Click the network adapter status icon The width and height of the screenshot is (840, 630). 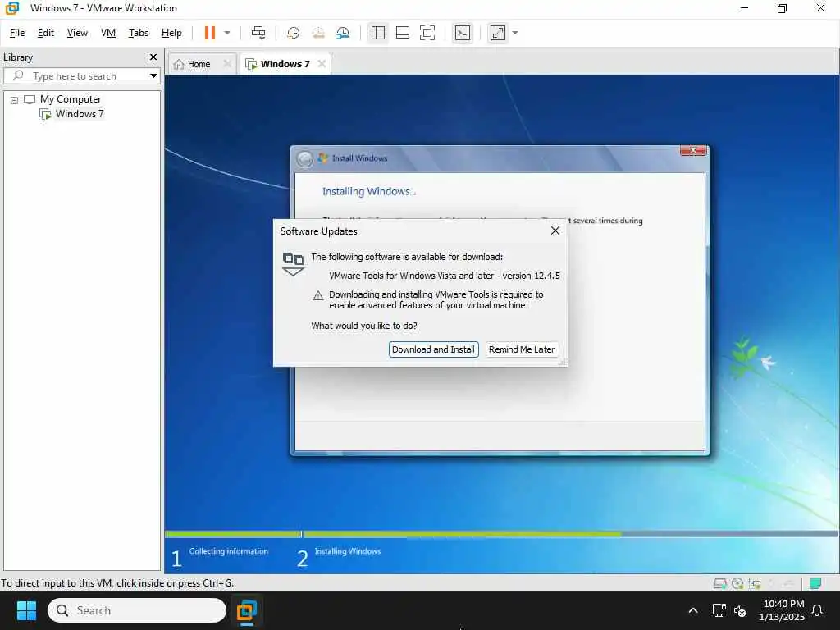pyautogui.click(x=755, y=583)
